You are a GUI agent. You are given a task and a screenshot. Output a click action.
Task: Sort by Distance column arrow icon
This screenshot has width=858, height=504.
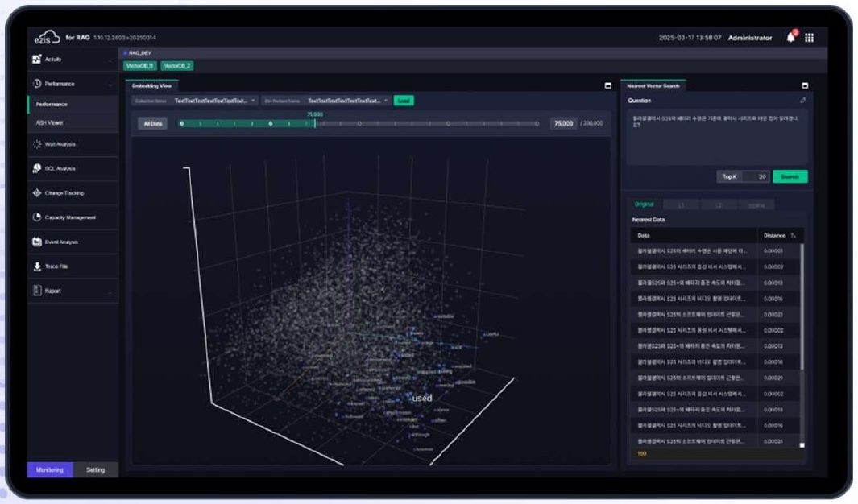pyautogui.click(x=793, y=236)
